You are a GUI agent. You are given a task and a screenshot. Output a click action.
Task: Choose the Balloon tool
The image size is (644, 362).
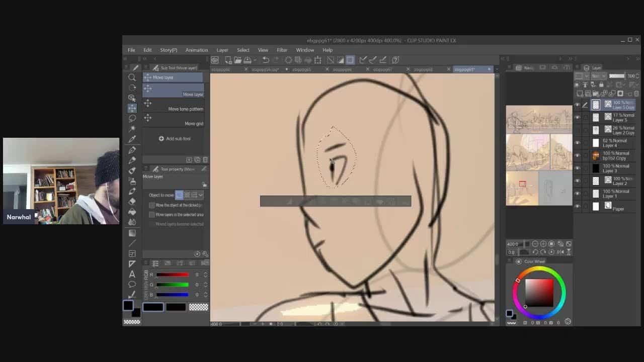tap(132, 285)
